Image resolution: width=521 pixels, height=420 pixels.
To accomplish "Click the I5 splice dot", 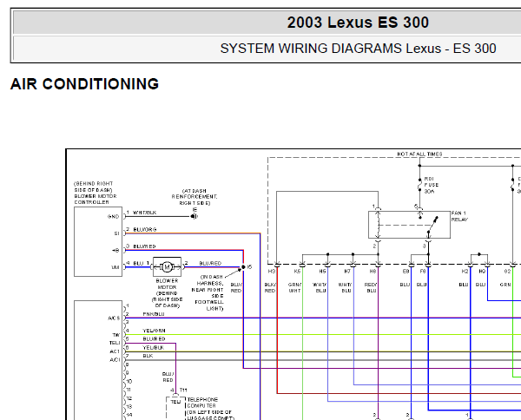I will coord(243,267).
